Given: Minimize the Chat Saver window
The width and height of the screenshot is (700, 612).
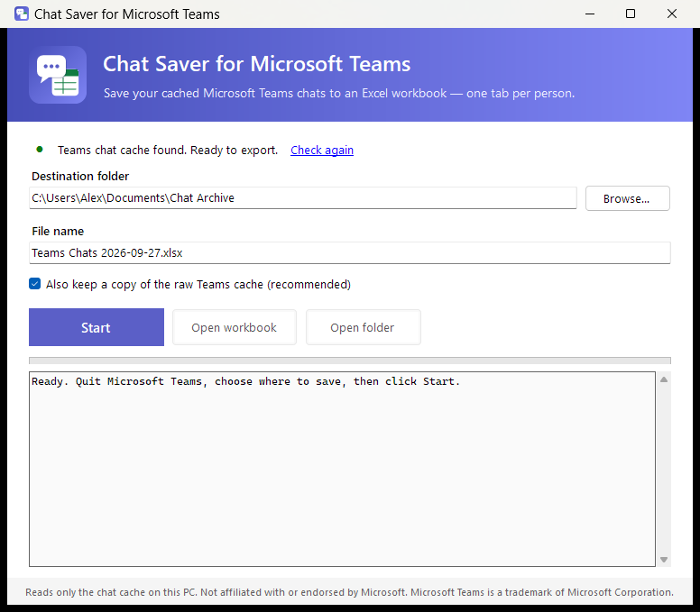Looking at the screenshot, I should coord(590,14).
